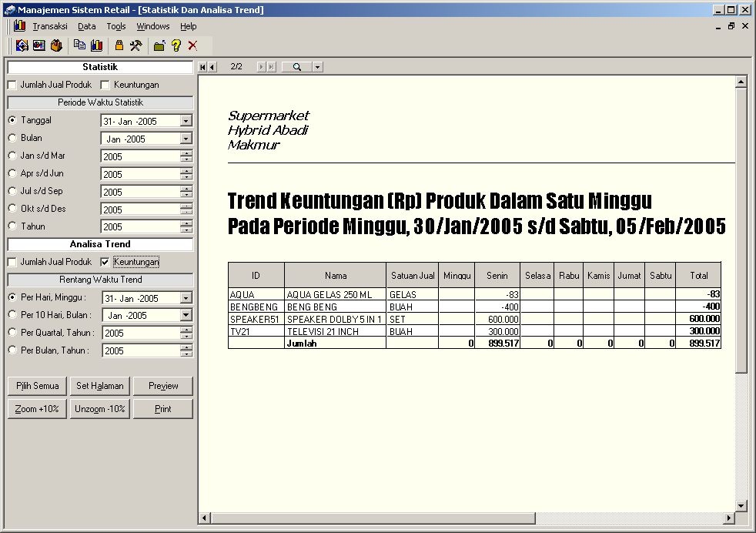This screenshot has height=533, width=756.
Task: Click the bar chart statistics toolbar icon
Action: click(x=96, y=45)
